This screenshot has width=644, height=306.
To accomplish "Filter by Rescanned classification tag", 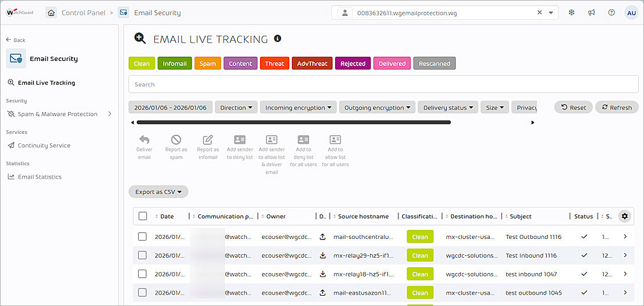I will [435, 64].
